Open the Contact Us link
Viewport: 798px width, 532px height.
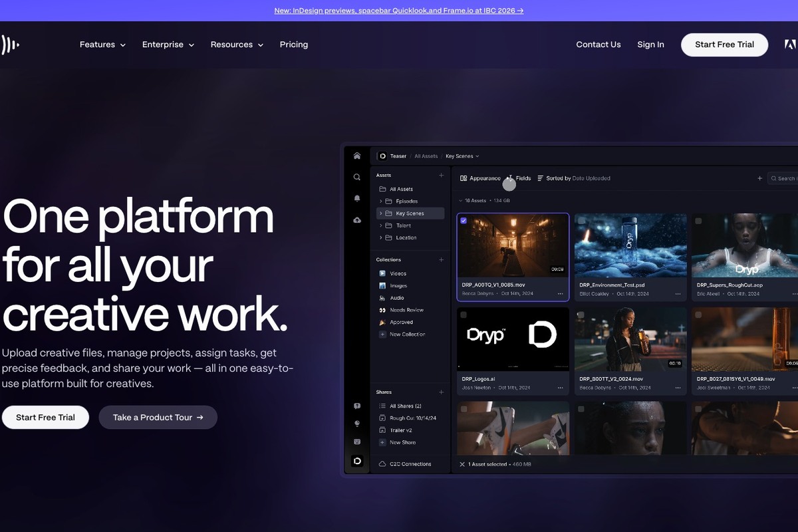(x=598, y=45)
